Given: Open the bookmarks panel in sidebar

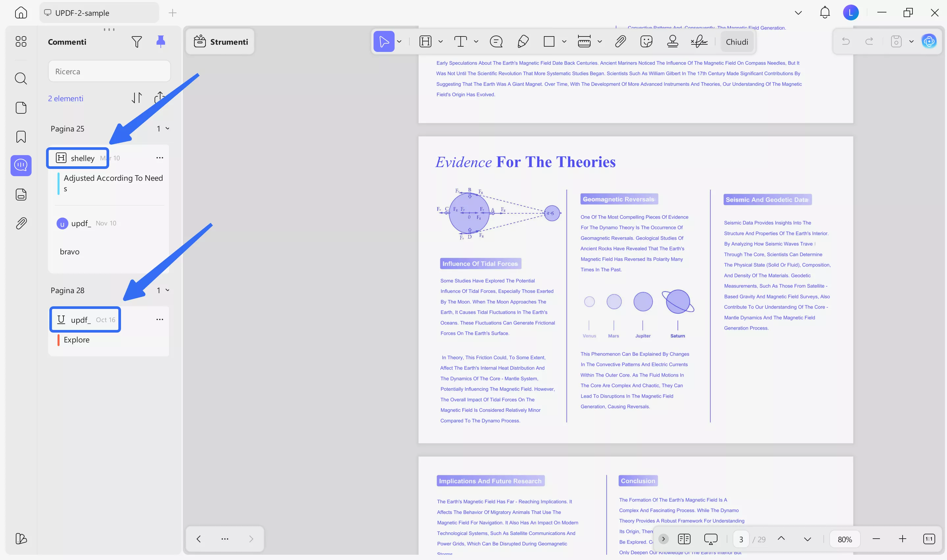Looking at the screenshot, I should coord(21,137).
